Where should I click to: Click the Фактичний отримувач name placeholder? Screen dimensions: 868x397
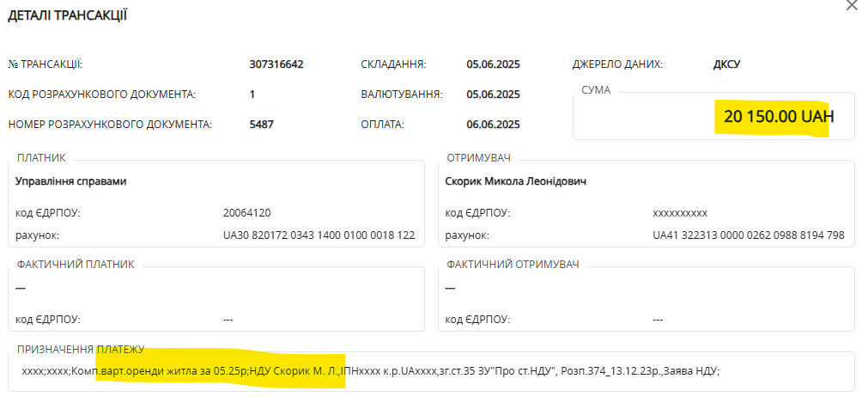[451, 288]
